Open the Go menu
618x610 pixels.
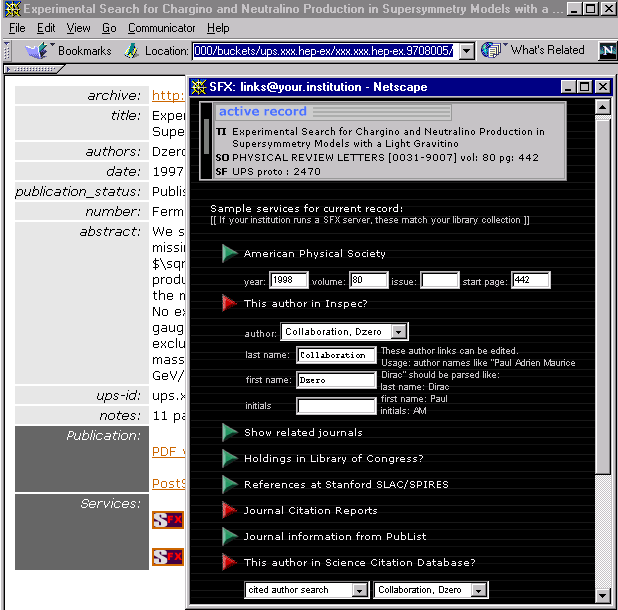(x=109, y=28)
